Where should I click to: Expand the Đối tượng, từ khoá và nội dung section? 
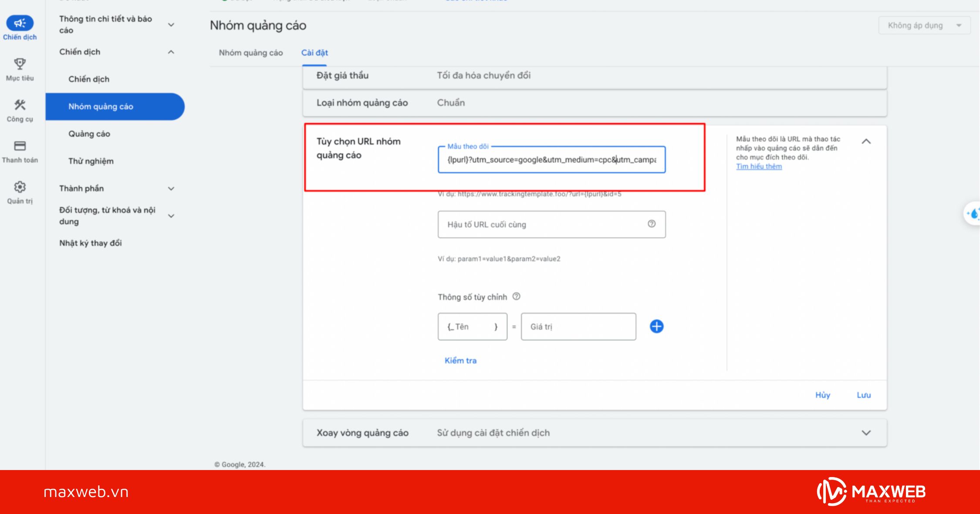pos(171,215)
